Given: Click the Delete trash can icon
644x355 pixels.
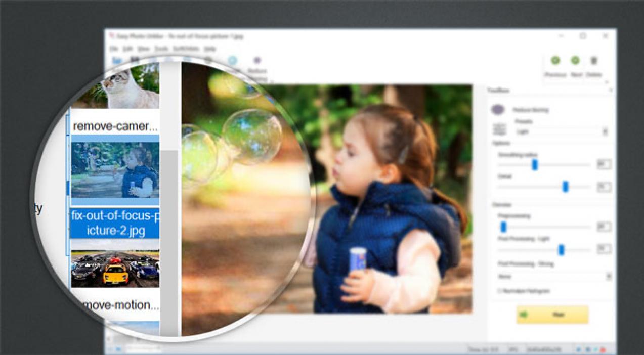Looking at the screenshot, I should tap(594, 61).
